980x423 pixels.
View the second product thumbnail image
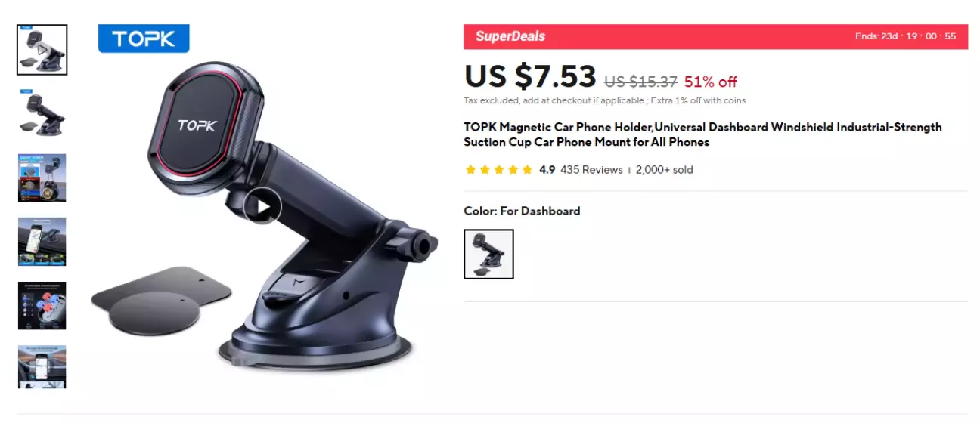pos(42,114)
